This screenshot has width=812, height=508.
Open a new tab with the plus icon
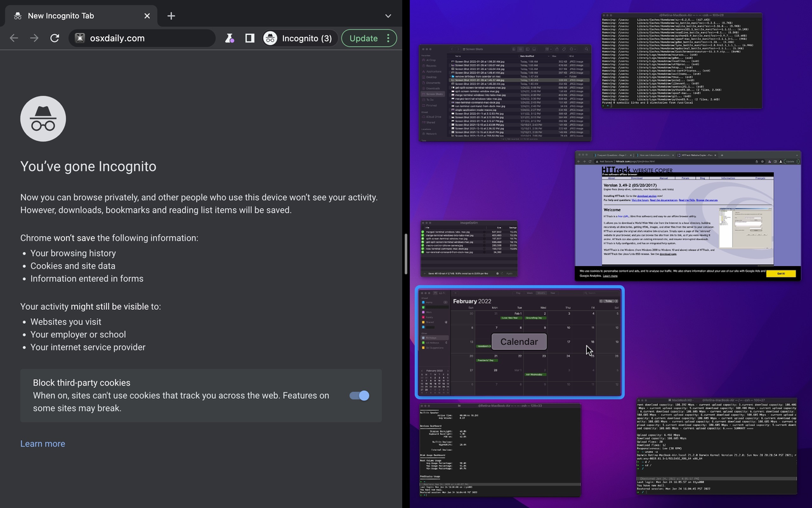click(x=171, y=15)
